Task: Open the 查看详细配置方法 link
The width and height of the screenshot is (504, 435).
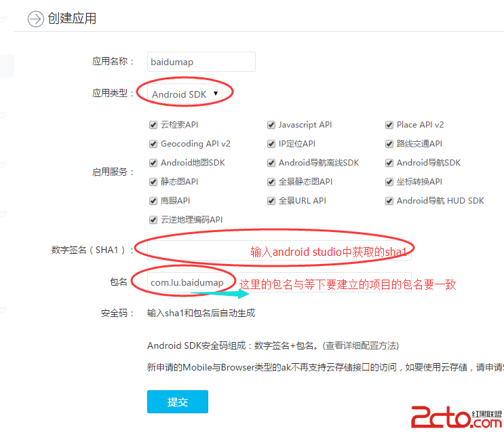Action: click(362, 345)
